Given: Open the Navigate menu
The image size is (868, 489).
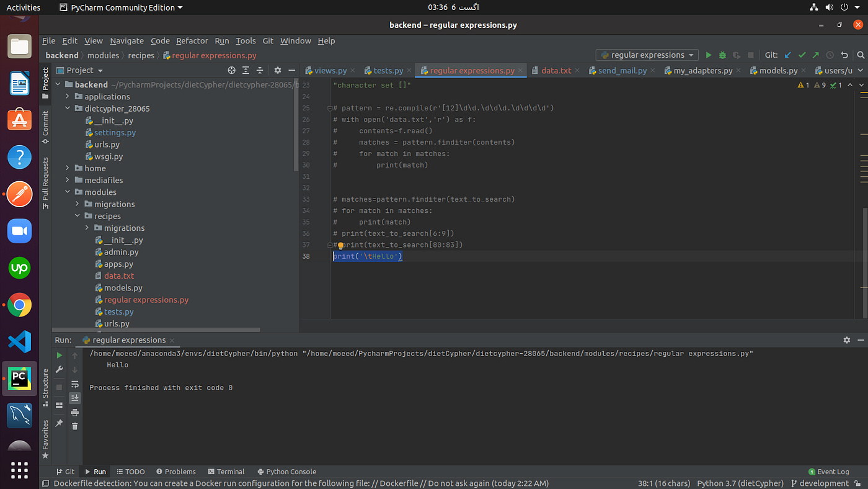Looking at the screenshot, I should [126, 41].
